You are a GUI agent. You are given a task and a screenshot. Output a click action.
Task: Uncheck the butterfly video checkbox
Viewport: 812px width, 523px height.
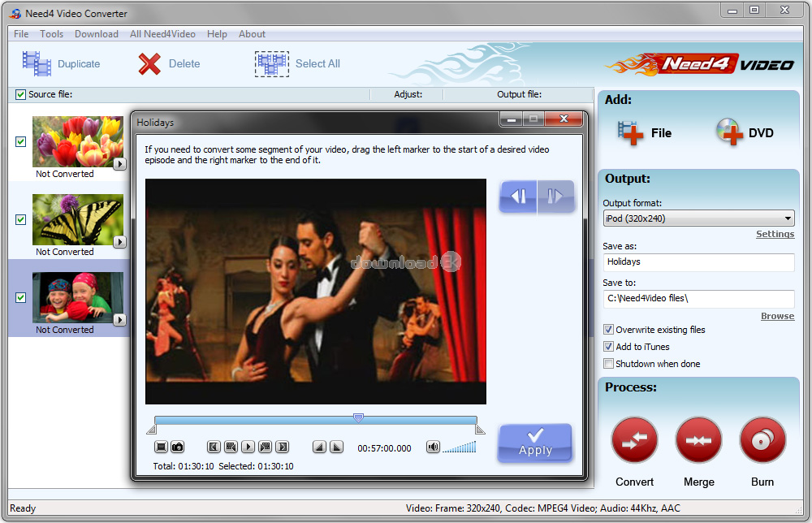tap(21, 219)
